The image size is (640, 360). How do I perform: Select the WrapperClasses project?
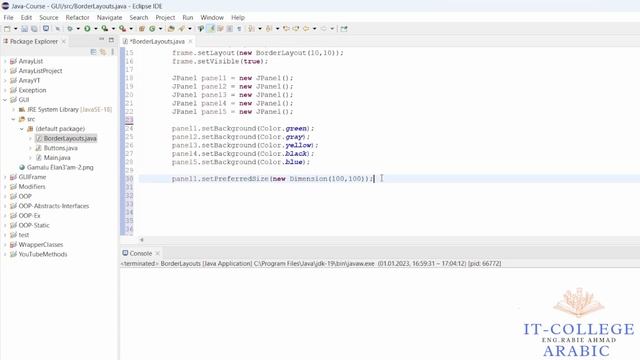pos(40,245)
